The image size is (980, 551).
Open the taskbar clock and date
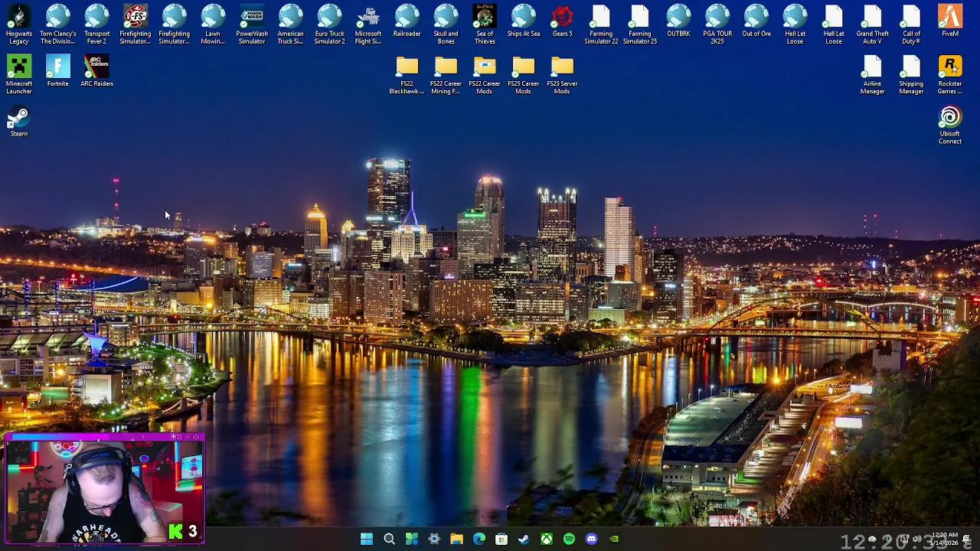tap(945, 540)
